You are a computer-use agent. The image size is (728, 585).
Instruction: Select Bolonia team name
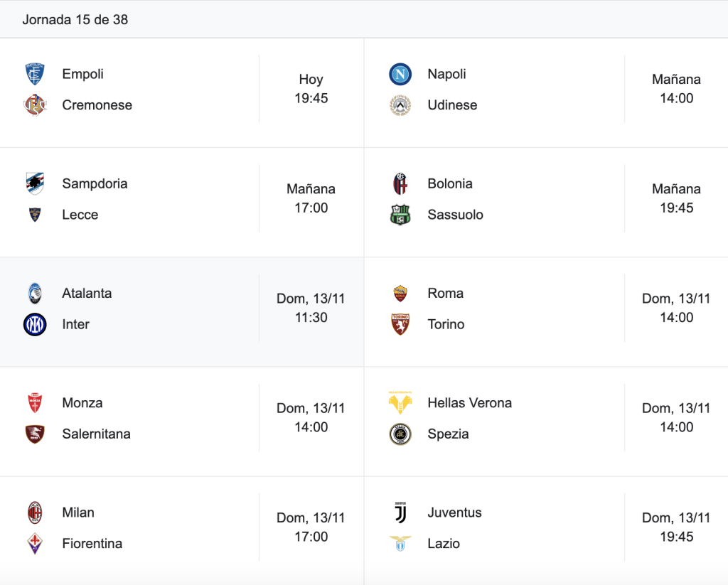pyautogui.click(x=450, y=184)
